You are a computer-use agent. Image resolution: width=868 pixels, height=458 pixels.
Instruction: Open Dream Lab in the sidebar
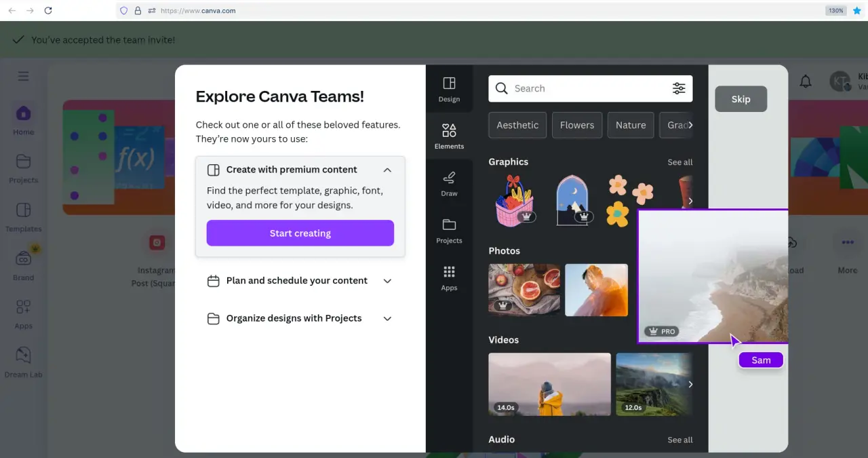pyautogui.click(x=23, y=362)
